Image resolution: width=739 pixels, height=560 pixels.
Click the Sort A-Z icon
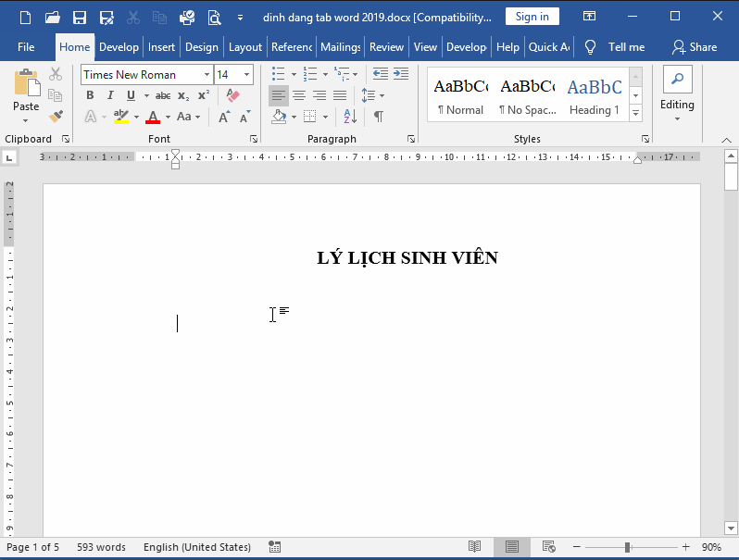point(349,117)
